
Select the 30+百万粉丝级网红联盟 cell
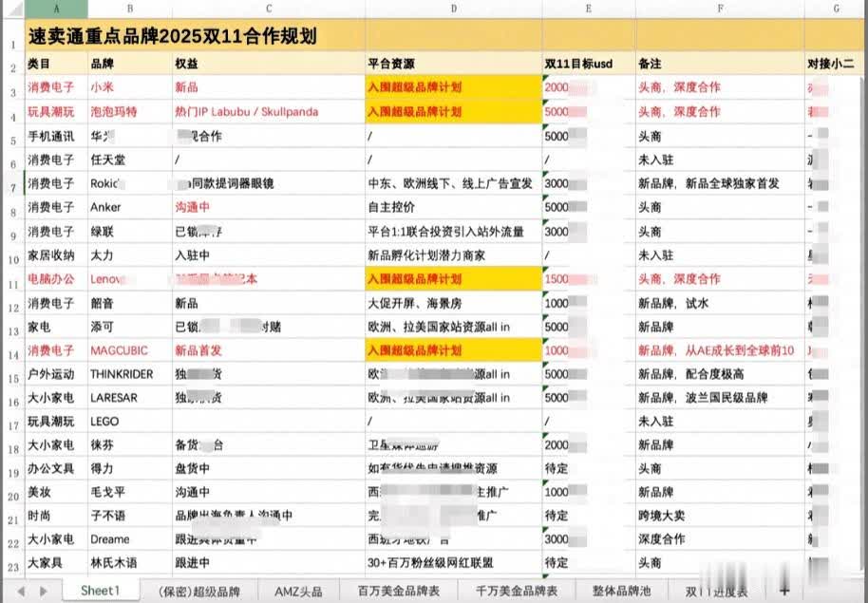[454, 562]
